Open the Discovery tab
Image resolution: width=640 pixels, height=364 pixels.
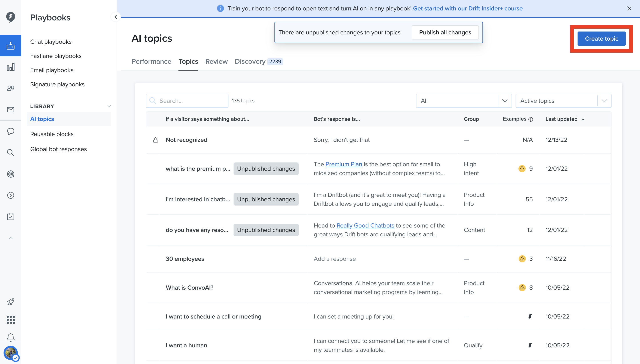tap(258, 61)
